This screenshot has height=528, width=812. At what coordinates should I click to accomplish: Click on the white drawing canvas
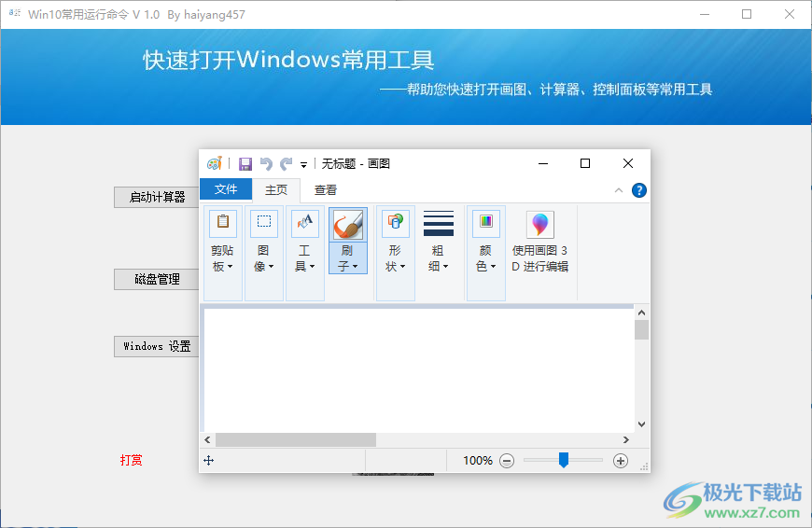pos(418,370)
